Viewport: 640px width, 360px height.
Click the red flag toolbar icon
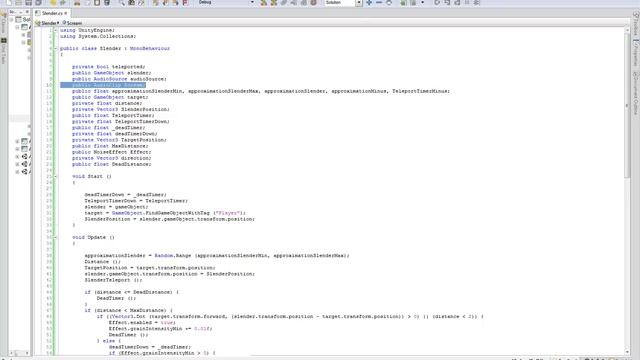[185, 2]
